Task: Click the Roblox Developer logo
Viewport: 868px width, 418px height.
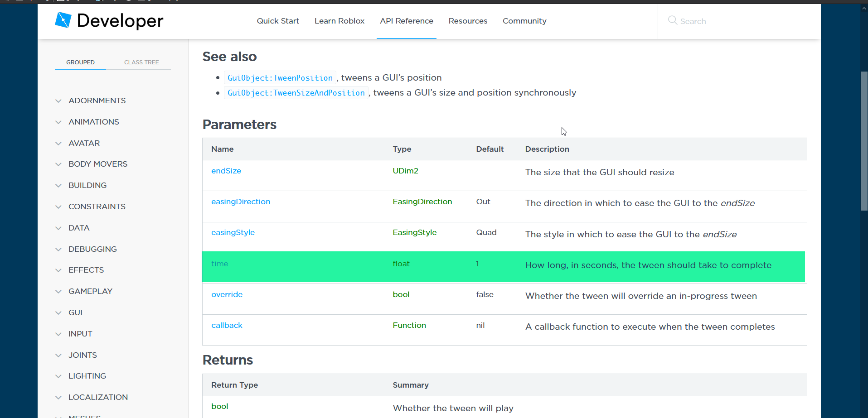Action: click(109, 21)
